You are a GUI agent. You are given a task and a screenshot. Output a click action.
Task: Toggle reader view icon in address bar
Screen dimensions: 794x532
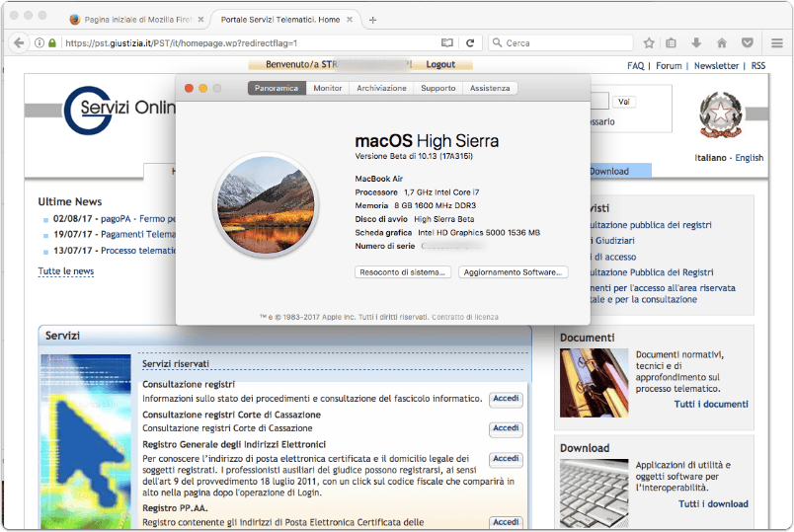(x=446, y=43)
